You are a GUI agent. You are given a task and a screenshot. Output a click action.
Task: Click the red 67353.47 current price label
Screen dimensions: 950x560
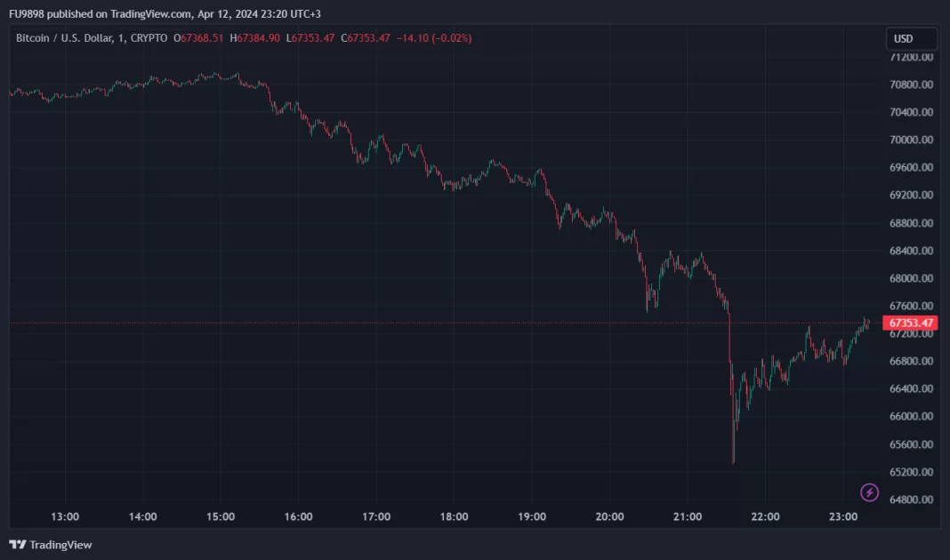[911, 323]
